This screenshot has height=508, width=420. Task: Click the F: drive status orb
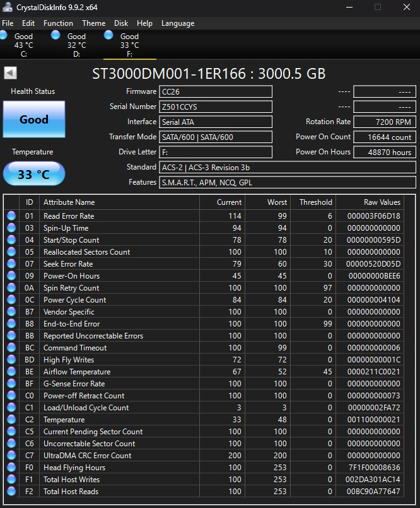(x=108, y=35)
